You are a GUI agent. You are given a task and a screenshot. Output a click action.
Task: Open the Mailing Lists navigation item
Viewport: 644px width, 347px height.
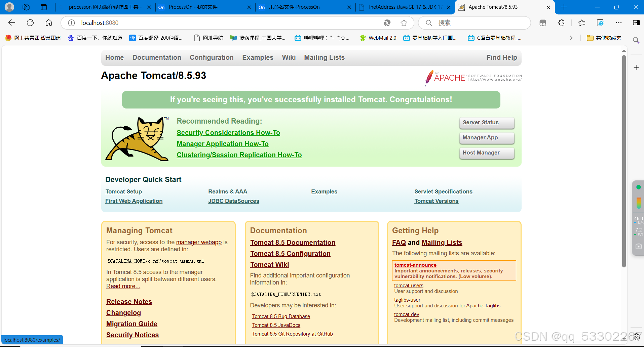coord(324,57)
